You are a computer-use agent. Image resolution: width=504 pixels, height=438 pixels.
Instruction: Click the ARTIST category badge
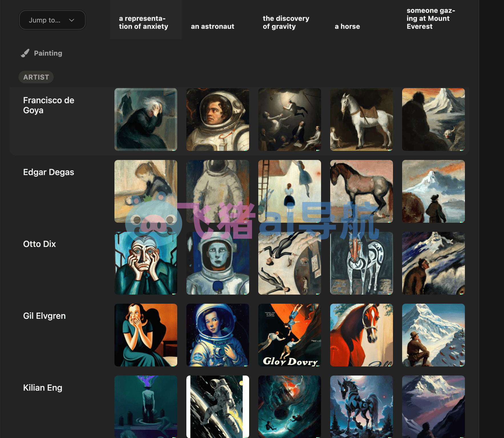point(36,77)
